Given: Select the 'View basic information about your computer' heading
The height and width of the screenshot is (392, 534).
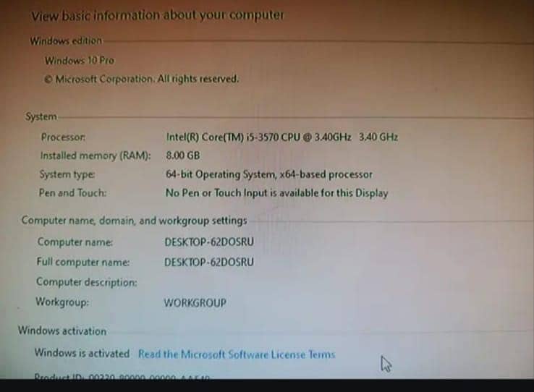Looking at the screenshot, I should [157, 15].
